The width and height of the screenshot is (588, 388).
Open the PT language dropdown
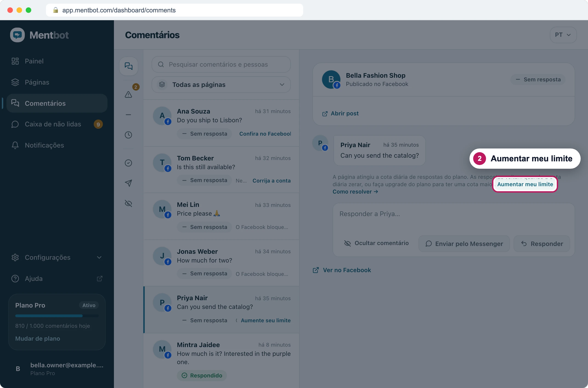pos(563,35)
